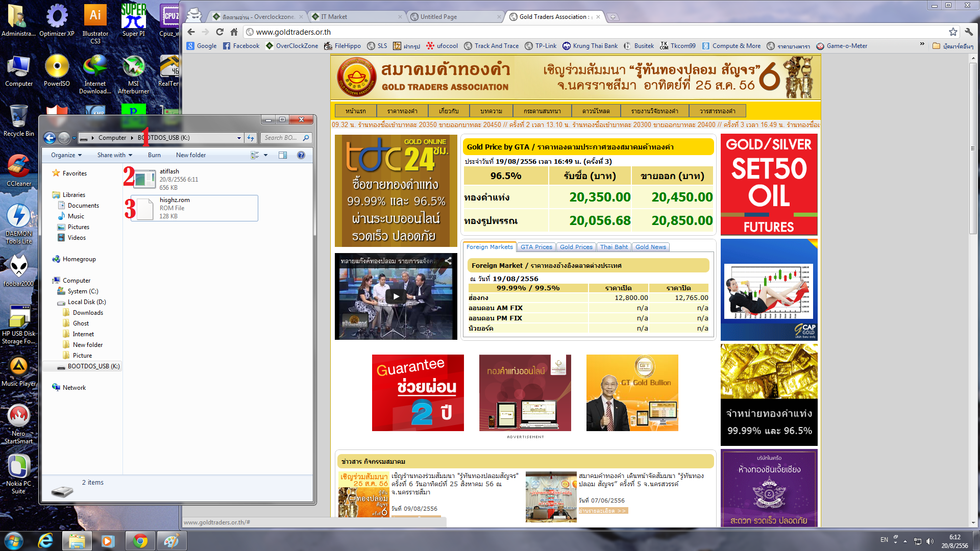Bookmark page with the star icon
Screen dimensions: 980x551
[x=952, y=32]
